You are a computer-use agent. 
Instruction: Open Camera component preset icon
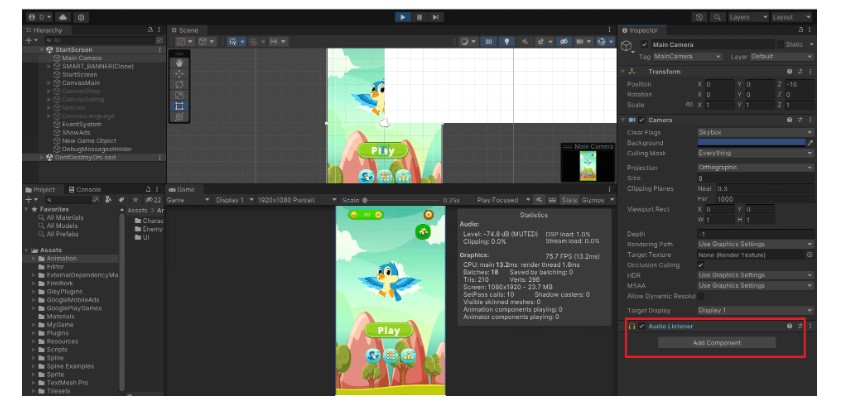point(800,120)
